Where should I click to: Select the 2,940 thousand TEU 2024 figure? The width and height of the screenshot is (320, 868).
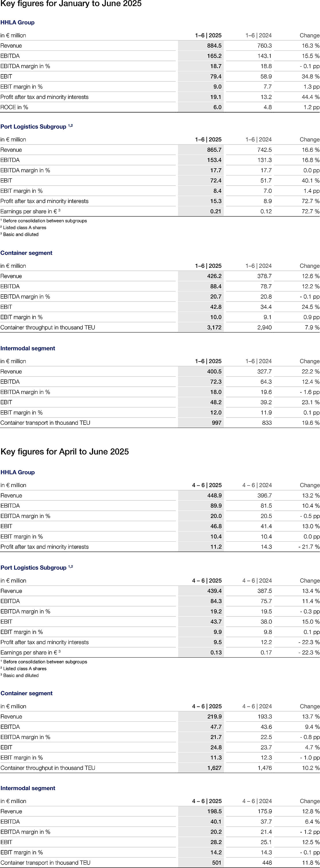pos(264,328)
